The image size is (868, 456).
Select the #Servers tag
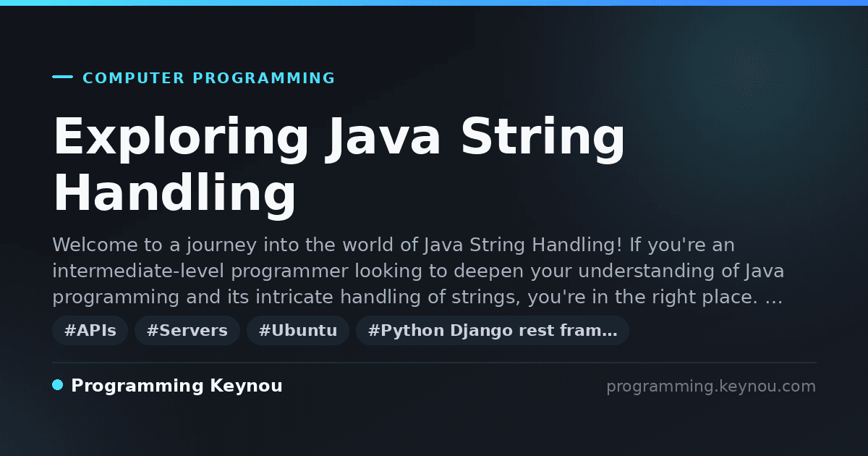pyautogui.click(x=187, y=331)
